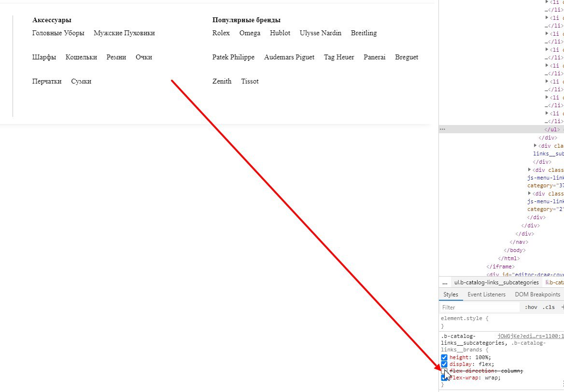Viewport: 564px width, 392px height.
Task: Select the div id="editor-drag-cove node
Action: pyautogui.click(x=525, y=275)
